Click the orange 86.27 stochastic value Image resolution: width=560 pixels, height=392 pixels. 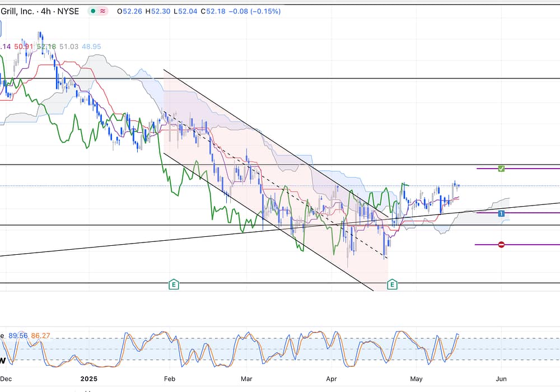(41, 335)
